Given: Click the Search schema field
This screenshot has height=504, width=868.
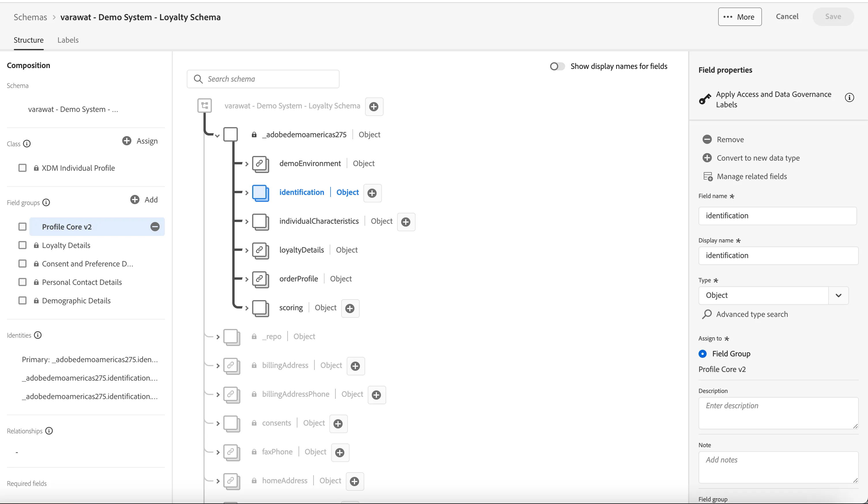Looking at the screenshot, I should [x=263, y=79].
